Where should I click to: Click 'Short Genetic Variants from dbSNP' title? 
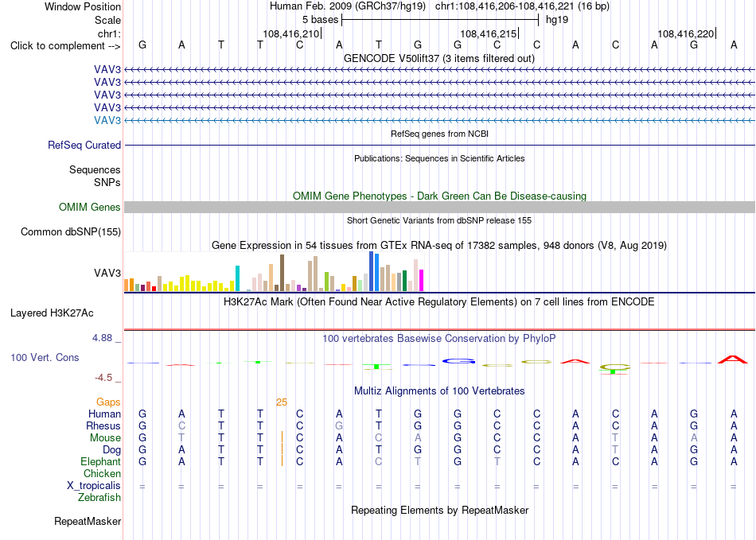(x=439, y=220)
